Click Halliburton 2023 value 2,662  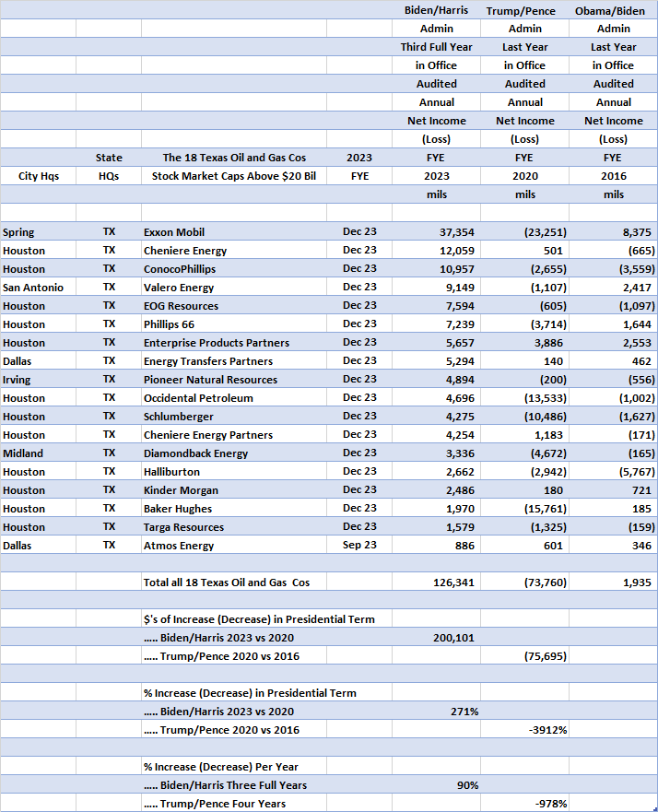coord(436,471)
